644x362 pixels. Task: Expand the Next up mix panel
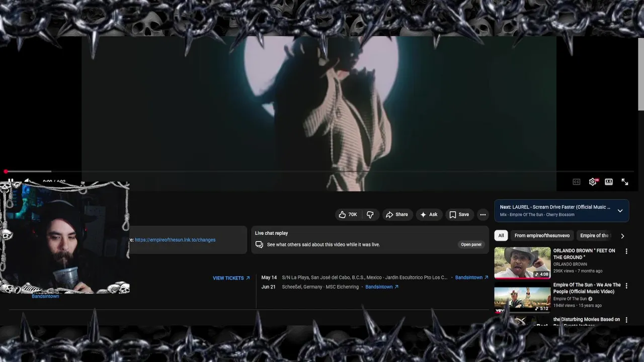pyautogui.click(x=620, y=211)
